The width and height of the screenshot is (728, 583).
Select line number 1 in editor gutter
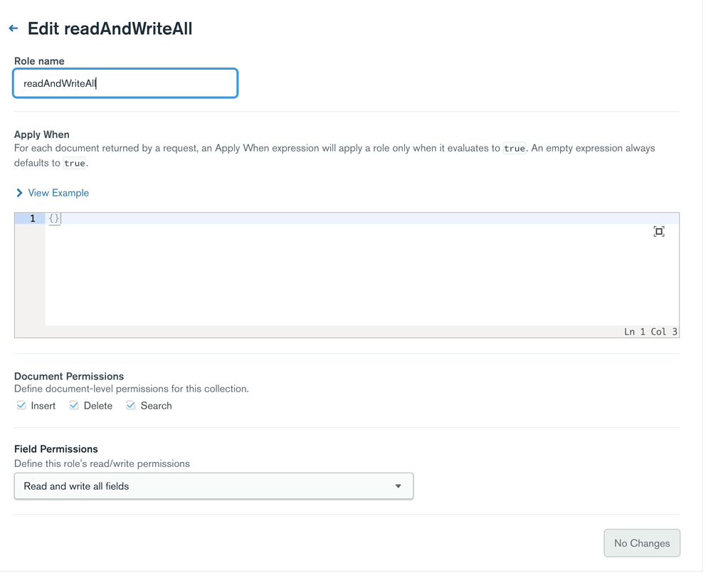tap(32, 219)
